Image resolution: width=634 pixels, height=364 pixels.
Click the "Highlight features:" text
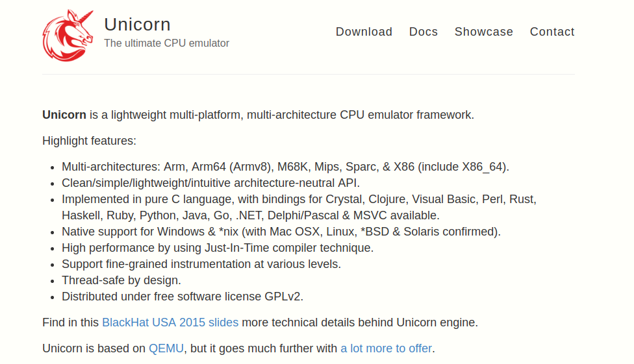[x=89, y=141]
